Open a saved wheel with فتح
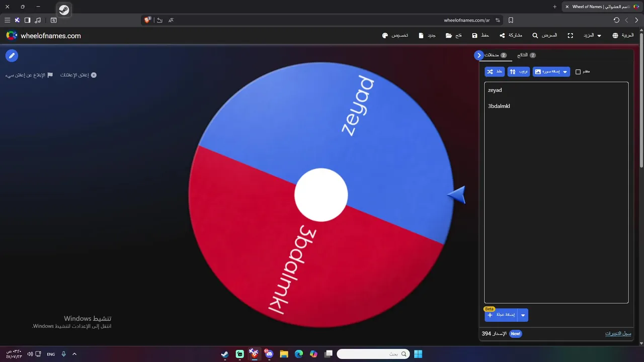644x362 pixels. click(x=454, y=36)
